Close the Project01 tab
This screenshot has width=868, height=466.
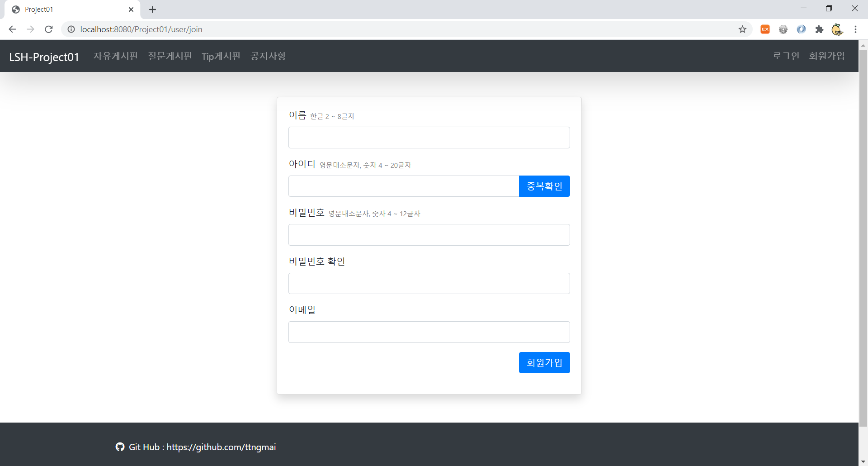pyautogui.click(x=131, y=10)
